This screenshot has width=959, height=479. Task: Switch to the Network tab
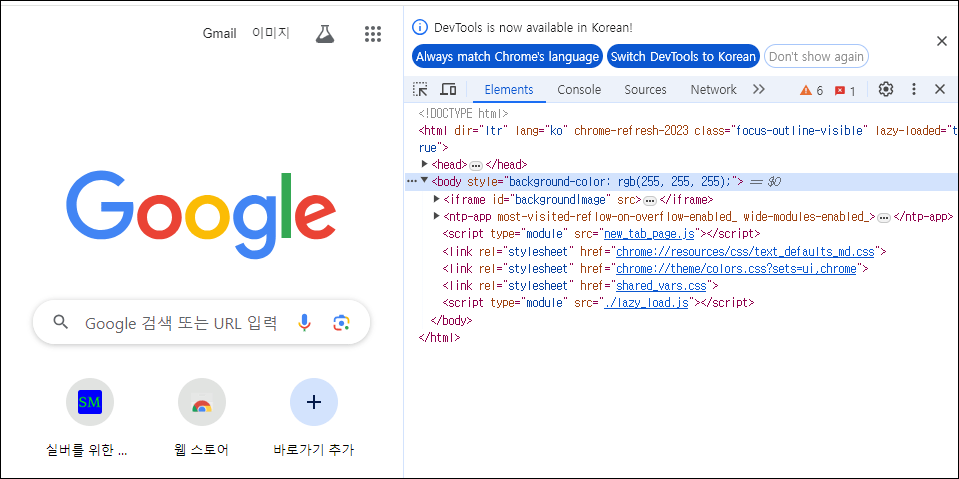pyautogui.click(x=713, y=89)
